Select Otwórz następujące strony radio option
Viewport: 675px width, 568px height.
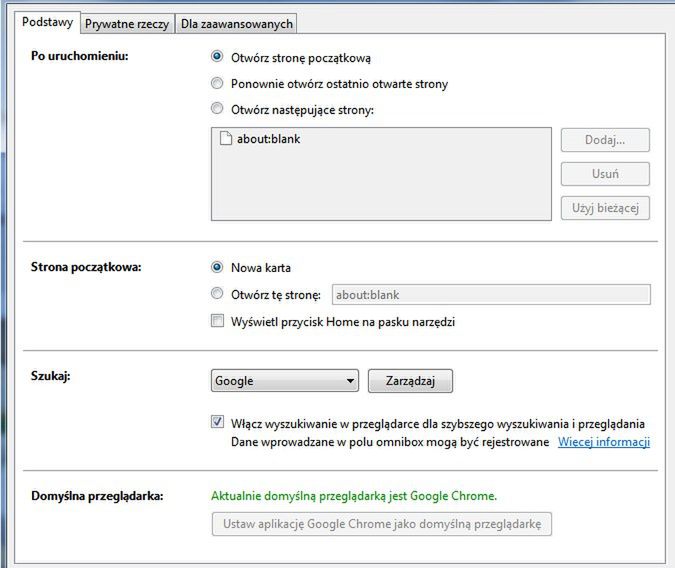tap(217, 108)
